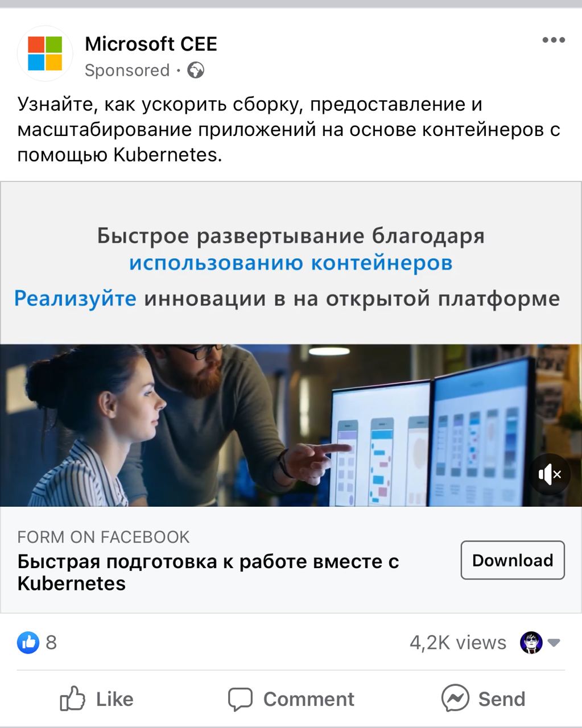Click the Microsoft logo profile picture
Viewport: 582px width, 728px height.
[x=45, y=53]
